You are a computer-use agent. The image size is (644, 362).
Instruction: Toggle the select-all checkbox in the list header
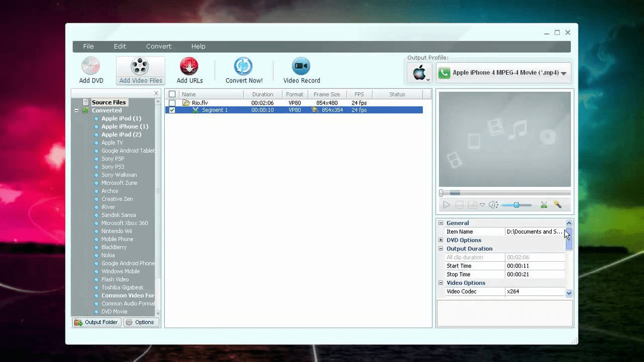[x=172, y=93]
